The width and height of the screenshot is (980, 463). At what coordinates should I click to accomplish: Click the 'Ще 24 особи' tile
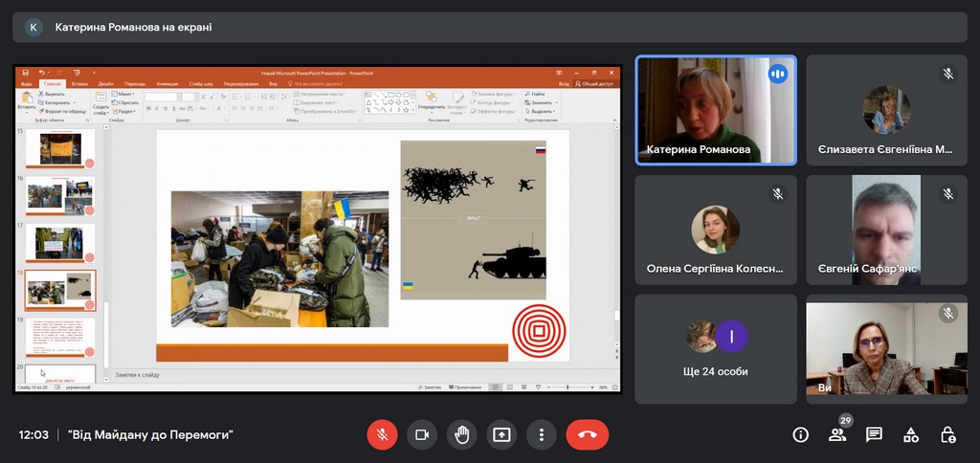click(x=716, y=348)
